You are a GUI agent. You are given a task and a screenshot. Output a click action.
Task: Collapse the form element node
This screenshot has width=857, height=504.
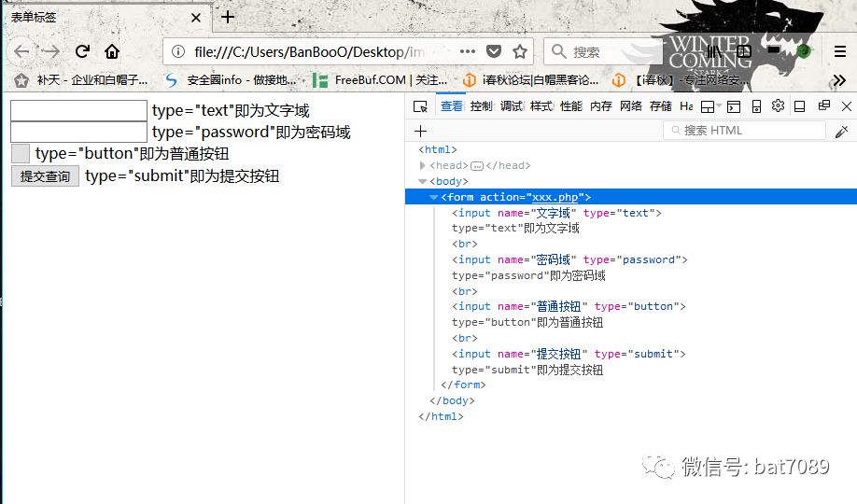pyautogui.click(x=433, y=197)
